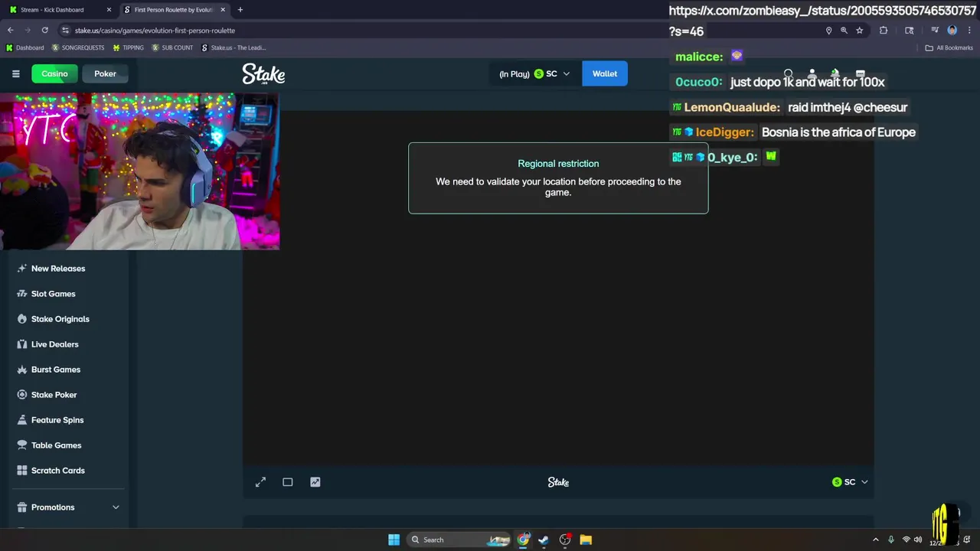Open Chrome from taskbar
Screen dimensions: 980x551
tap(523, 540)
